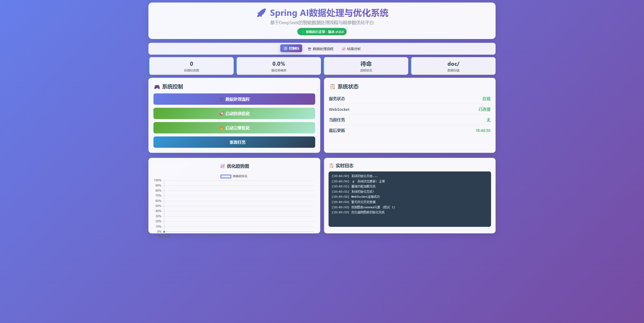Screen dimensions: 644x323
Task: Click the gamepad icon beside 系统控制
Action: (157, 87)
